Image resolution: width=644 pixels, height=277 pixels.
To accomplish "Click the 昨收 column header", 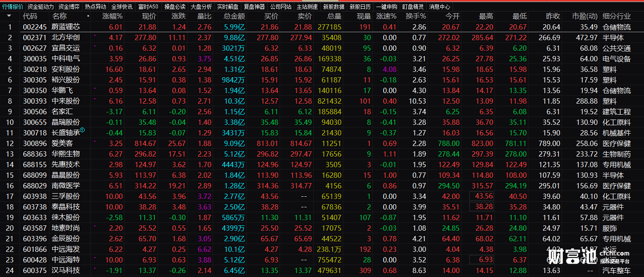I will 553,16.
